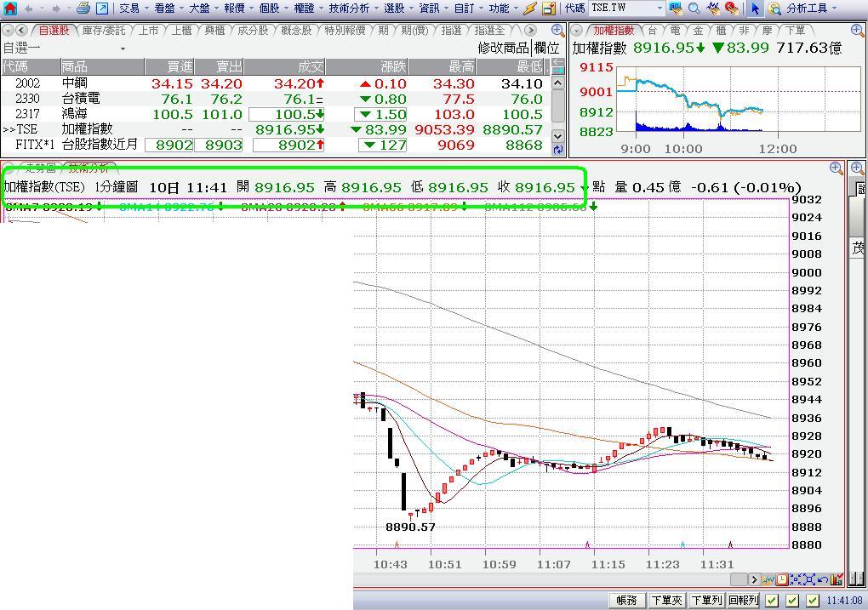Click the chart horizontal scrollbar thumb
The image size is (868, 610).
point(739,579)
